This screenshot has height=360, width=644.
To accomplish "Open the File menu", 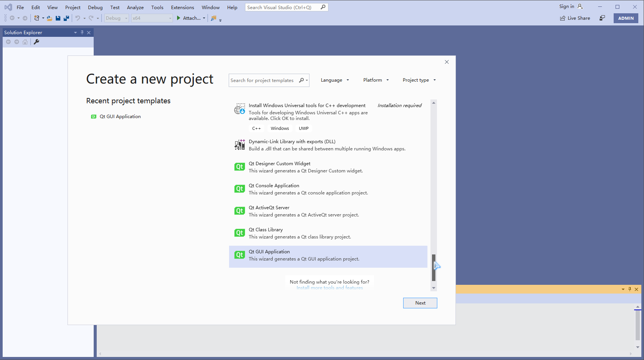I will (20, 7).
